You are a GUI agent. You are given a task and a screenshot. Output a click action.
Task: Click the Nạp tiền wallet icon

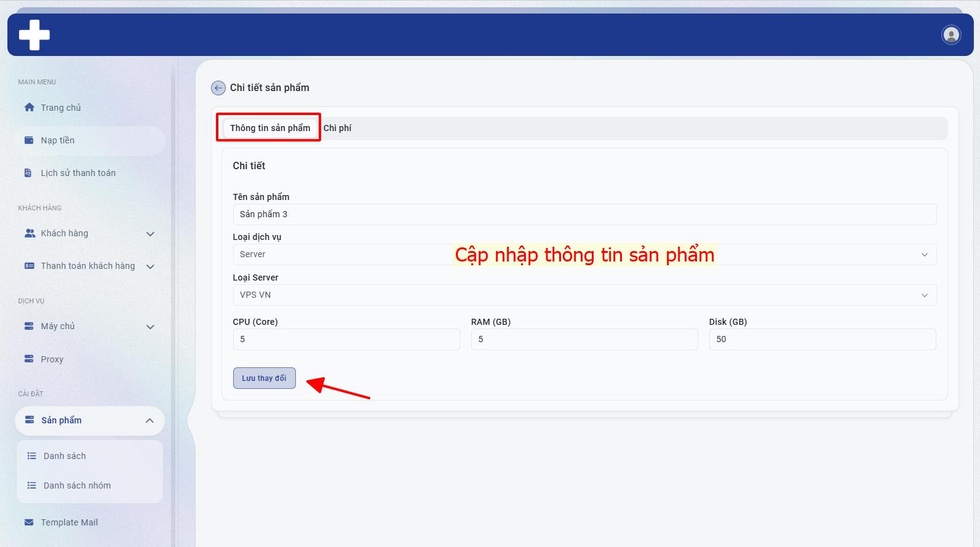click(29, 140)
